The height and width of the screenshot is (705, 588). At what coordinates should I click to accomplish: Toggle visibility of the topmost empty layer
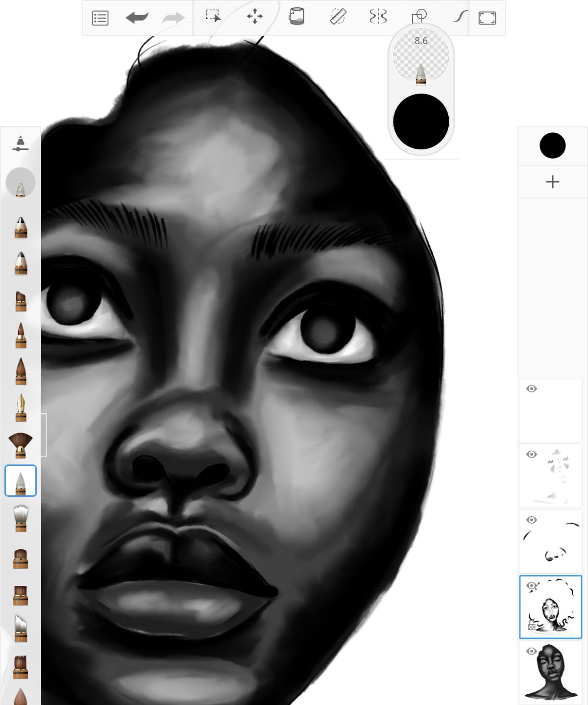(x=533, y=389)
